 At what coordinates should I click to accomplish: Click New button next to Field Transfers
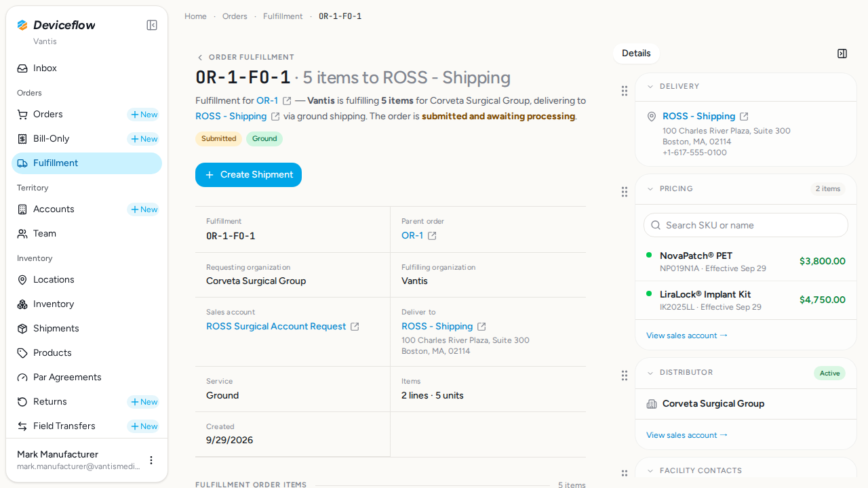[144, 426]
